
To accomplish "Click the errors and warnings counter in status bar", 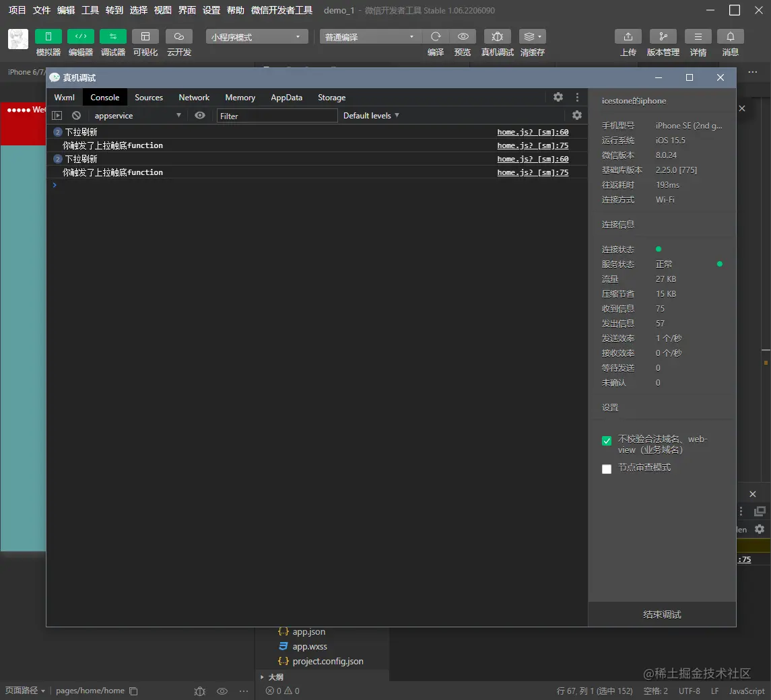I will [x=283, y=691].
